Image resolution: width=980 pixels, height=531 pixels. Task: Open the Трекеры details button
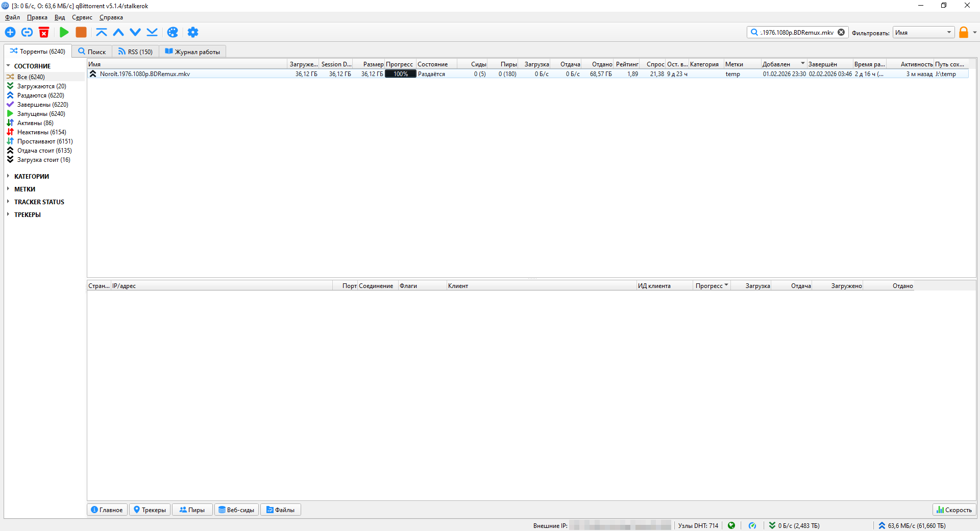tap(150, 510)
